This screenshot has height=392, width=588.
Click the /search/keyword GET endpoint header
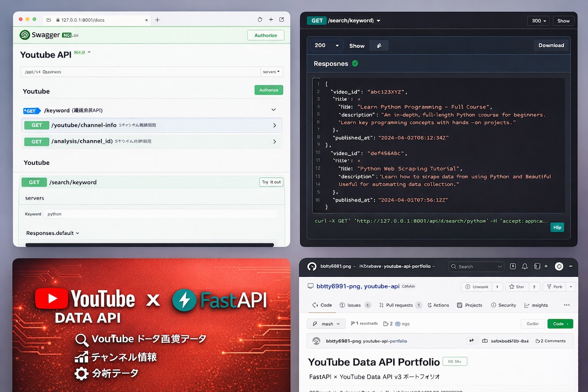click(152, 182)
